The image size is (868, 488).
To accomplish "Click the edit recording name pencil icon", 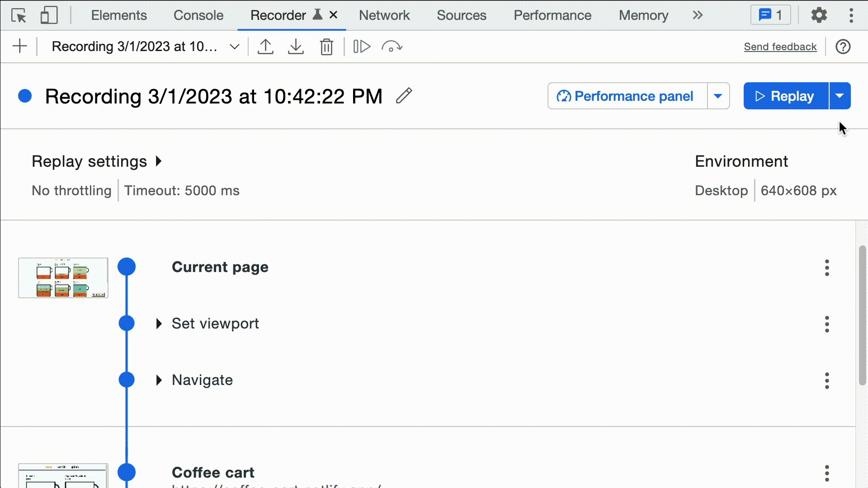I will [404, 96].
